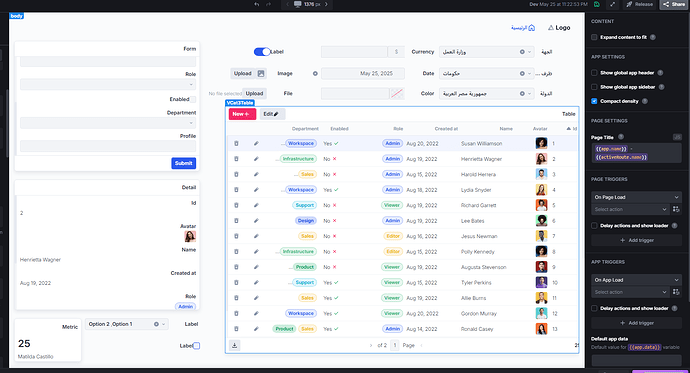Enable Show global app header checkbox

(x=594, y=73)
